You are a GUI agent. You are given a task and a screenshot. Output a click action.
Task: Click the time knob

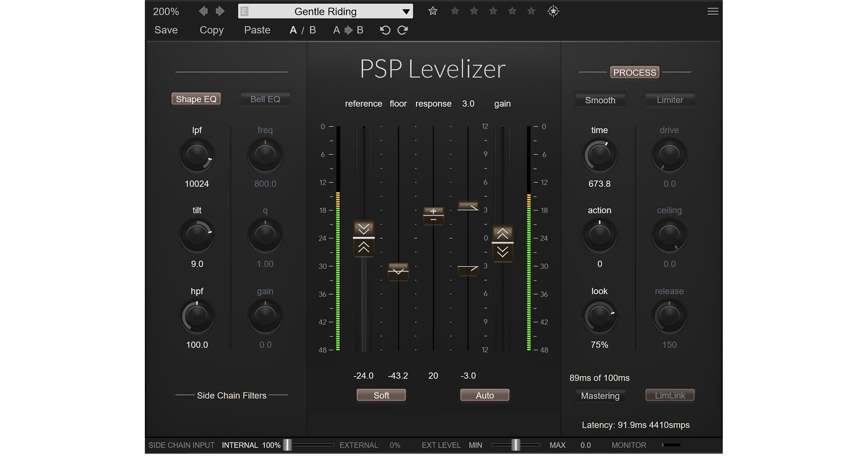point(599,156)
